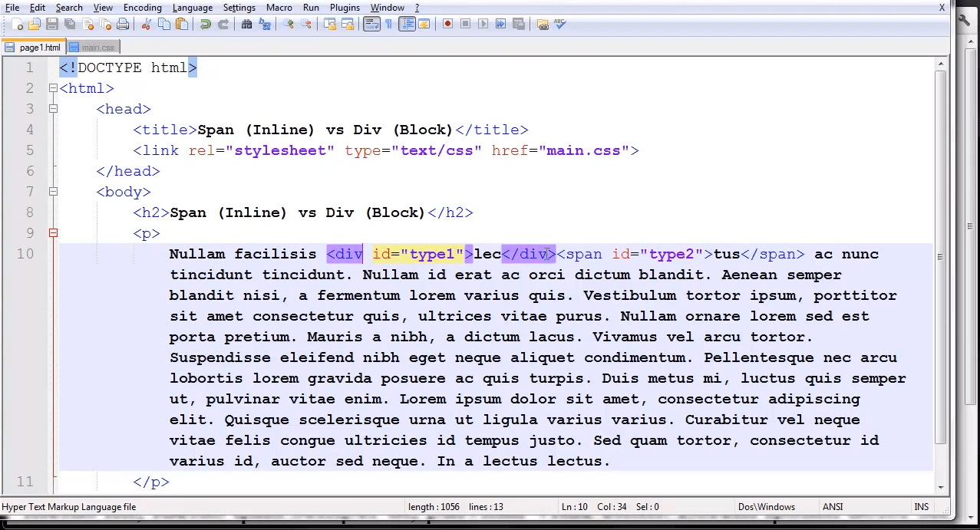Print the document via the printer icon
Image resolution: width=980 pixels, height=530 pixels.
tap(124, 24)
